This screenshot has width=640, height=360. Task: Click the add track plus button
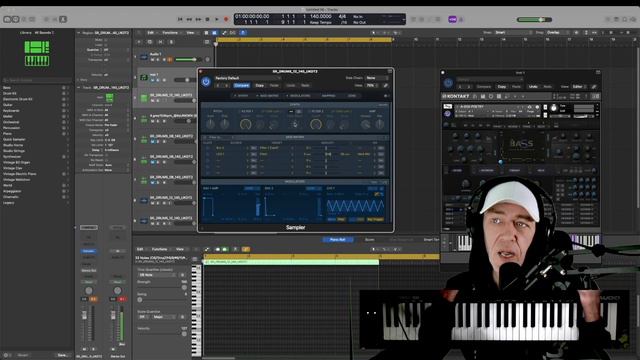pos(139,42)
